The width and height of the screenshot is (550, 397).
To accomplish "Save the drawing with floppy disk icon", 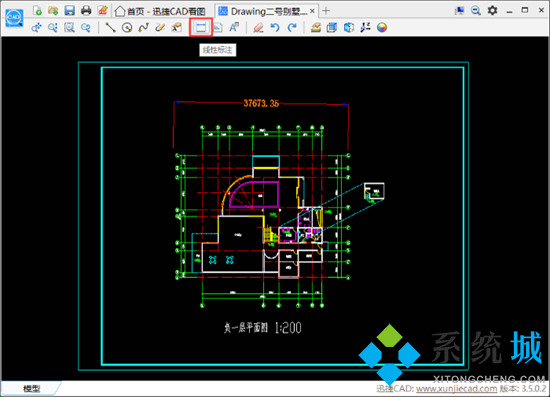I will [x=69, y=10].
